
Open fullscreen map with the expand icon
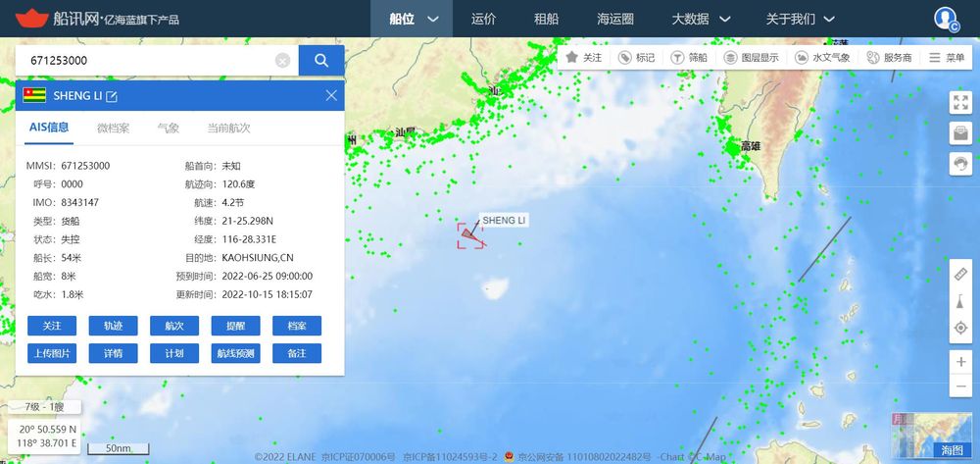[x=960, y=103]
